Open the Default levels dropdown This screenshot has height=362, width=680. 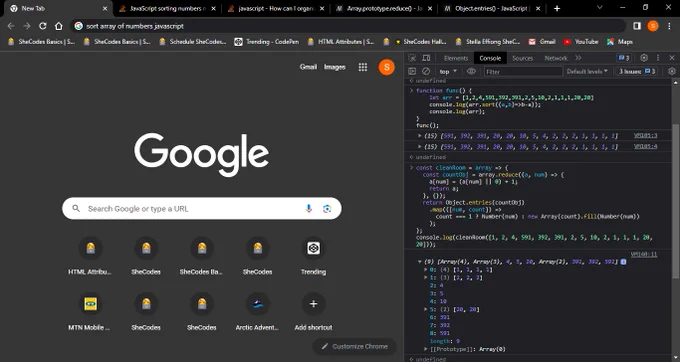click(587, 72)
